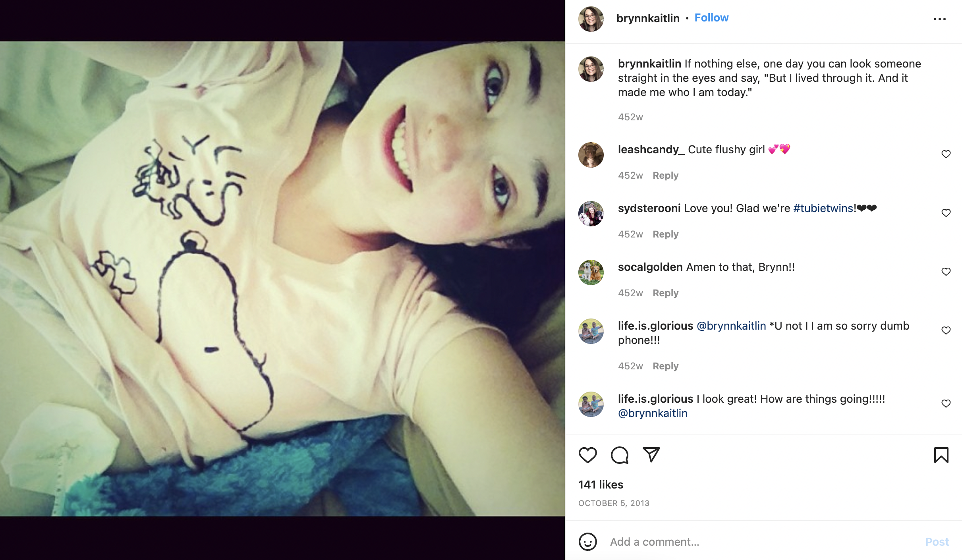View the 141 likes list
The height and width of the screenshot is (560, 962).
click(x=601, y=485)
